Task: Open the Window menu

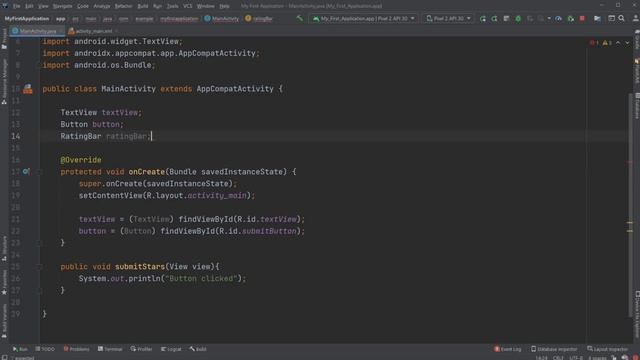Action: (x=205, y=6)
